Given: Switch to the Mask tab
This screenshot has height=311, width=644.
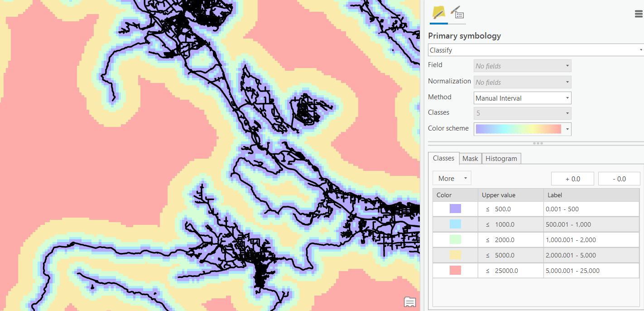Looking at the screenshot, I should 470,158.
